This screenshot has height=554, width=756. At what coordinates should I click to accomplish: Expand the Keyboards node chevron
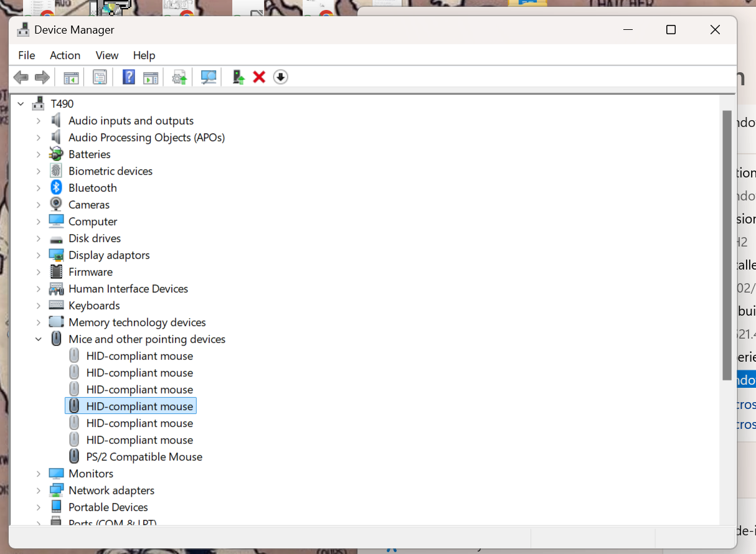(x=39, y=306)
